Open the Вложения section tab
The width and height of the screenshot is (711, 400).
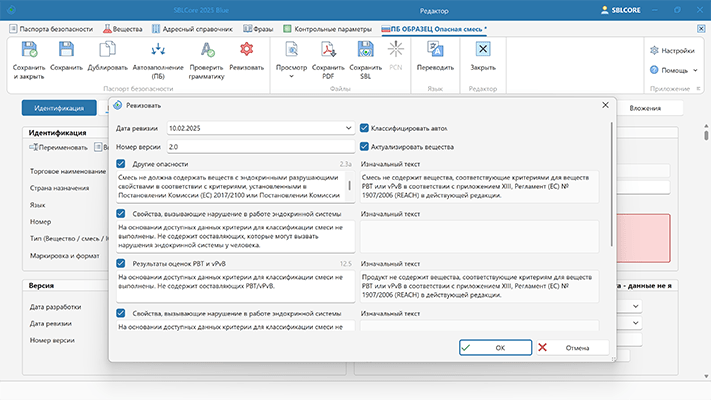pyautogui.click(x=645, y=108)
